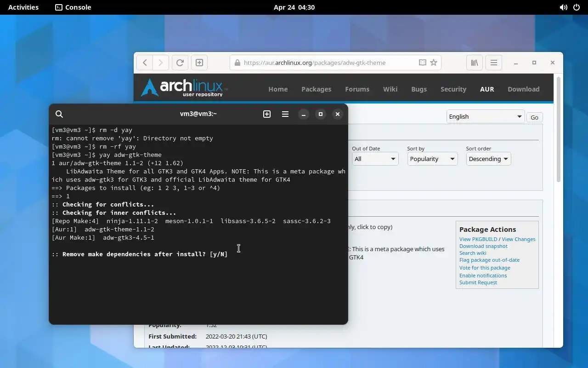588x368 pixels.
Task: Bookmark this page with the star icon
Action: tap(434, 63)
